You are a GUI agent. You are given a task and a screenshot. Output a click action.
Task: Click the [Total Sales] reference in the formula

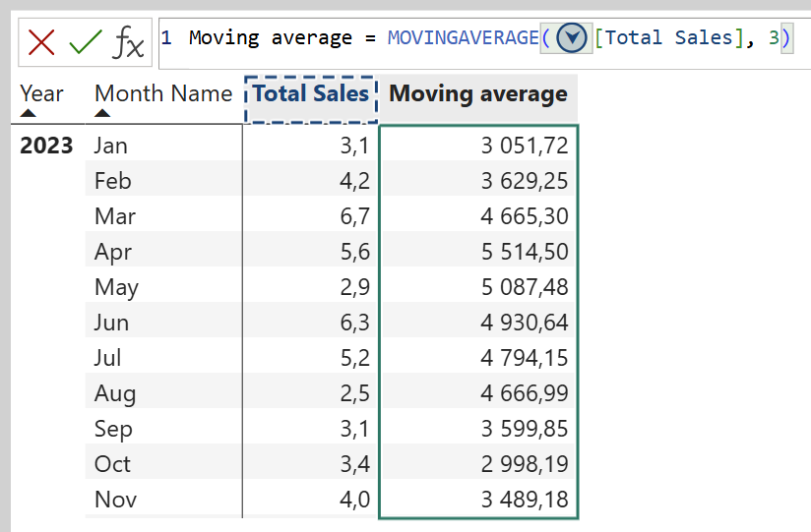669,37
